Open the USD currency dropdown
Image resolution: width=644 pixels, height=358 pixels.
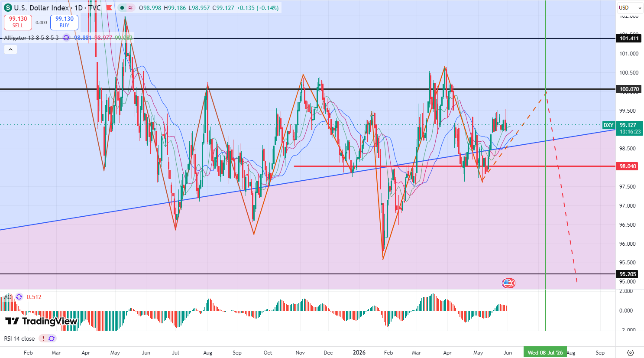[x=630, y=7]
